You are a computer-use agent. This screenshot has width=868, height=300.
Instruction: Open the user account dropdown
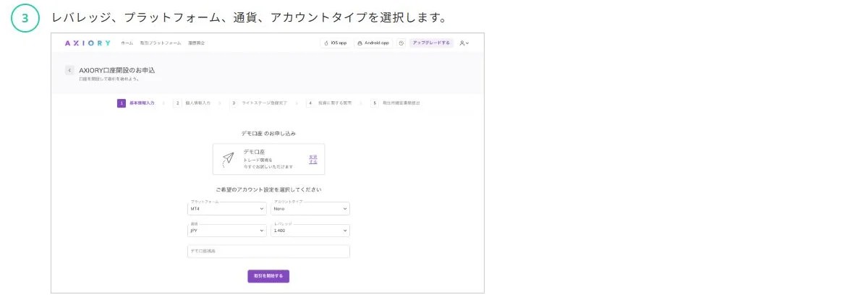pos(464,43)
